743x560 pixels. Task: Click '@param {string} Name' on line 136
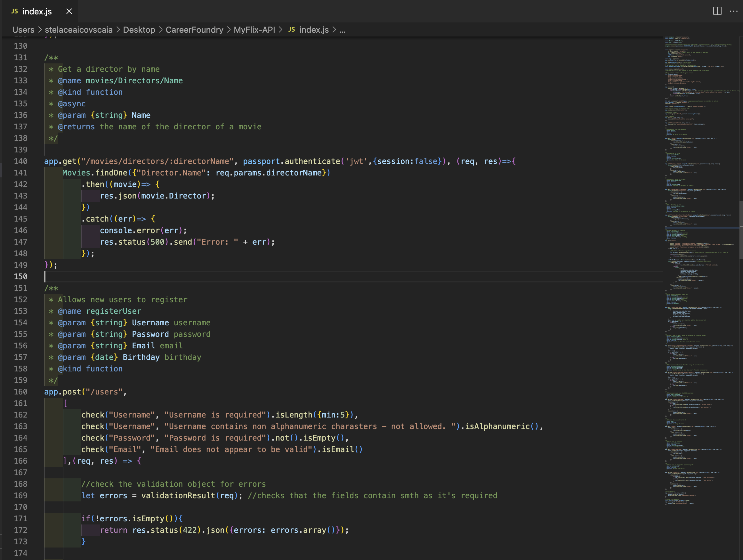(104, 115)
